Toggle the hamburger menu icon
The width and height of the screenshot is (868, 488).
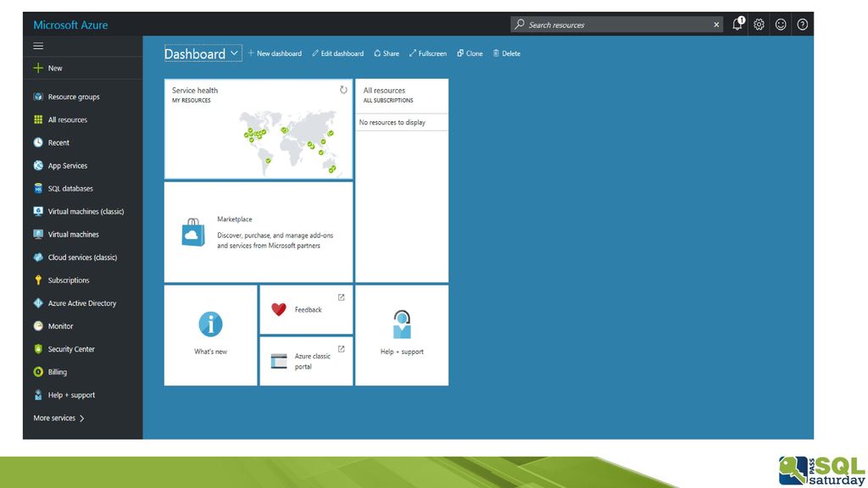point(38,46)
